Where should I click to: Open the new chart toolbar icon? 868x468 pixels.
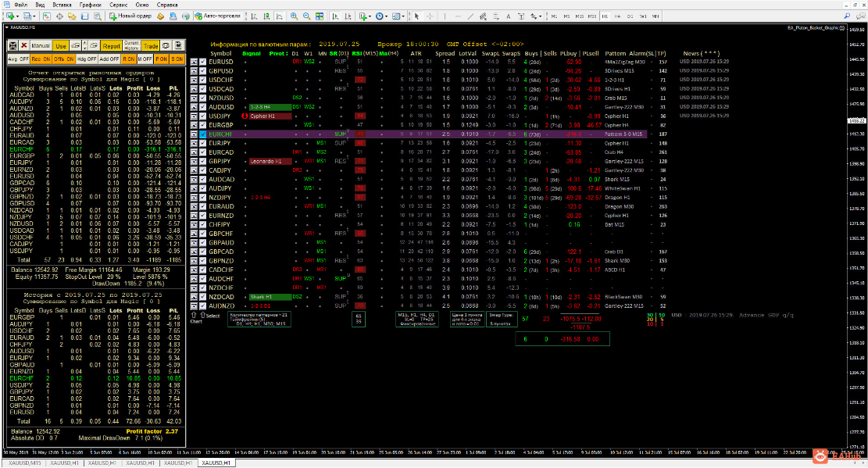pos(9,16)
